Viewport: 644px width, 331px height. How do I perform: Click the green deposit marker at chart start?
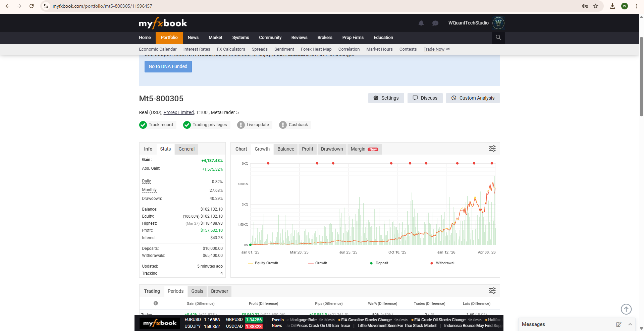click(x=251, y=245)
